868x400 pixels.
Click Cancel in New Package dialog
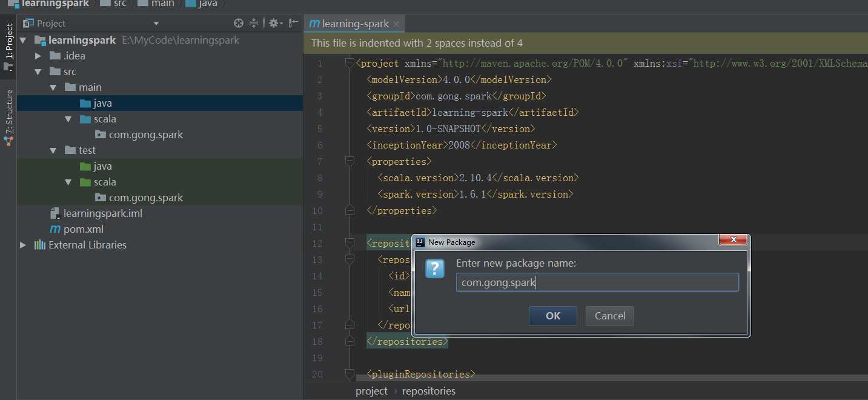click(x=609, y=316)
